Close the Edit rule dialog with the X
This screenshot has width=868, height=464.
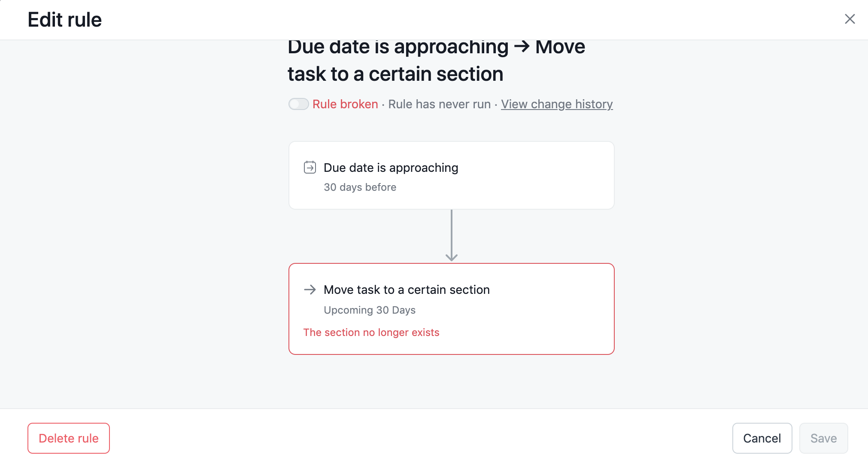pos(850,19)
